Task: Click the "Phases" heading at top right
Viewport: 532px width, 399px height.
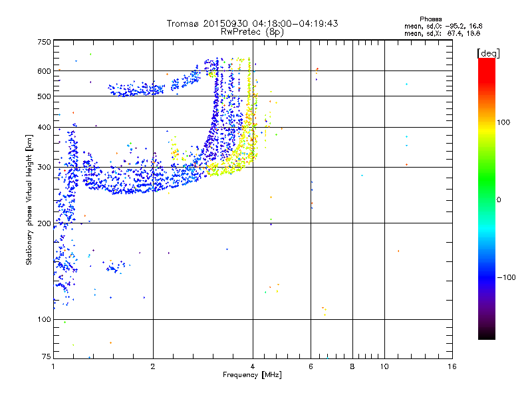Action: pos(430,19)
